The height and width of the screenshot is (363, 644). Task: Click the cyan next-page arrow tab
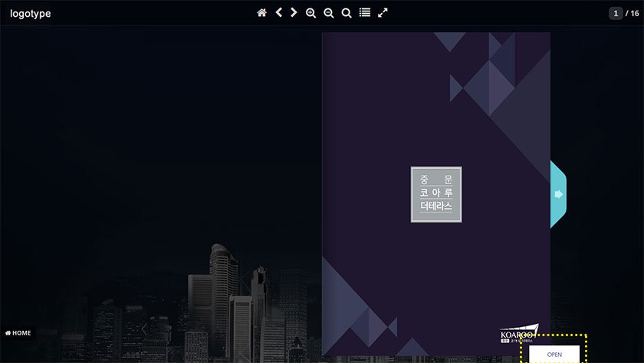click(558, 194)
